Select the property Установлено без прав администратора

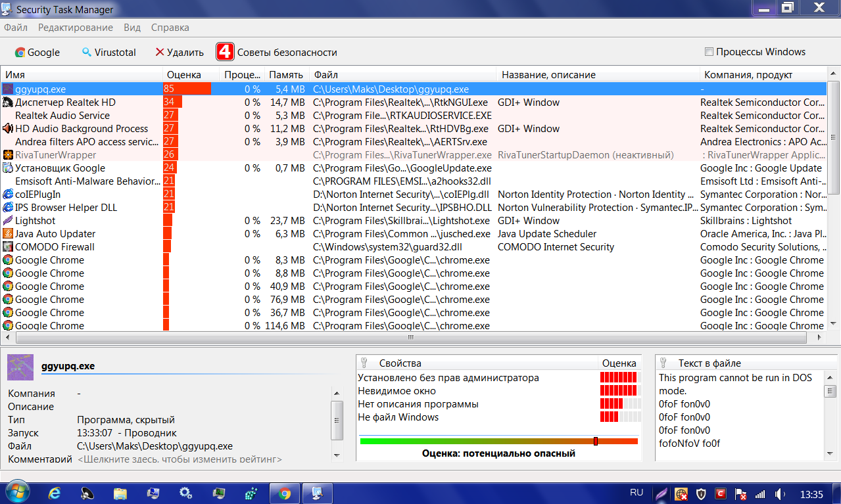pyautogui.click(x=448, y=378)
